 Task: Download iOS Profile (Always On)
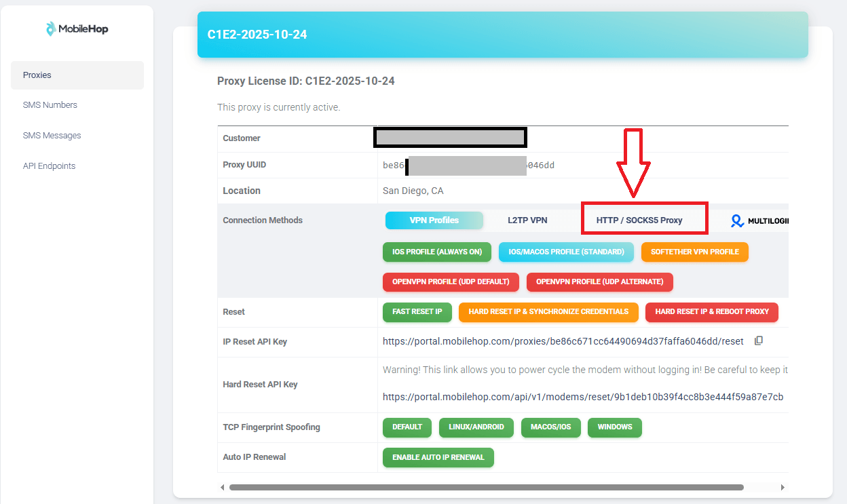pos(437,252)
